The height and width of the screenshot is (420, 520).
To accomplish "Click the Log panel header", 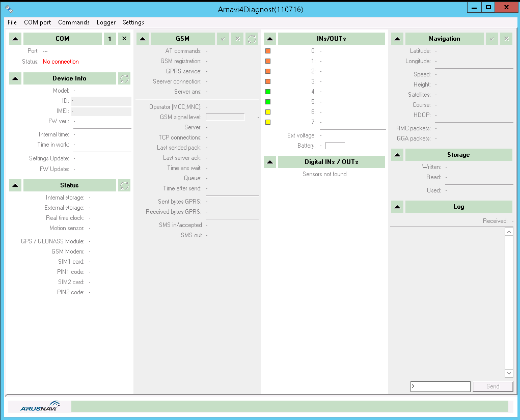I will [459, 207].
